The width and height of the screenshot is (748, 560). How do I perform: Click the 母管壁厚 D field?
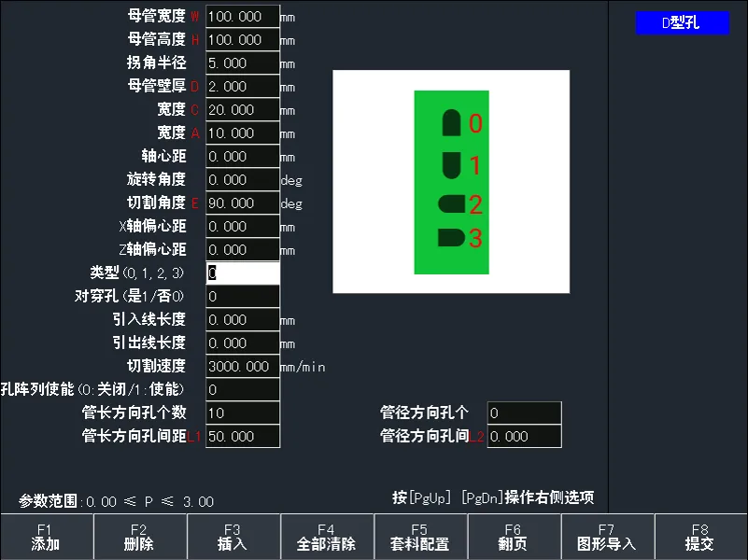tap(243, 87)
